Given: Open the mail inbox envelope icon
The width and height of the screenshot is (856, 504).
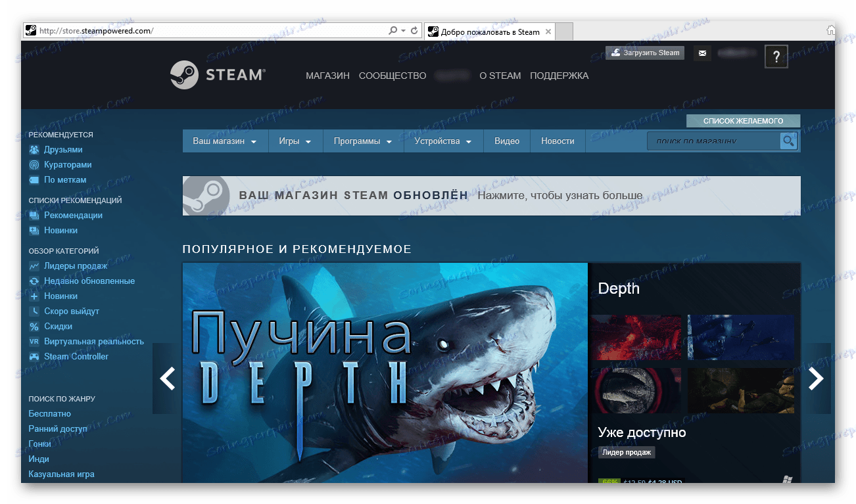Looking at the screenshot, I should pos(702,53).
